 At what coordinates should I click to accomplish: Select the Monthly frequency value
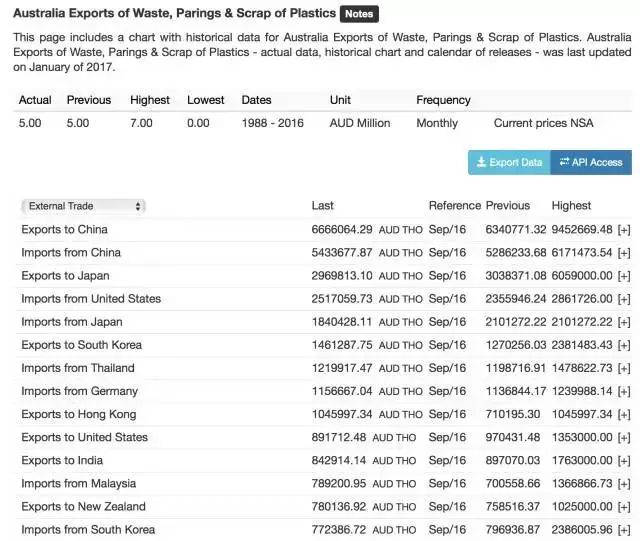point(437,123)
